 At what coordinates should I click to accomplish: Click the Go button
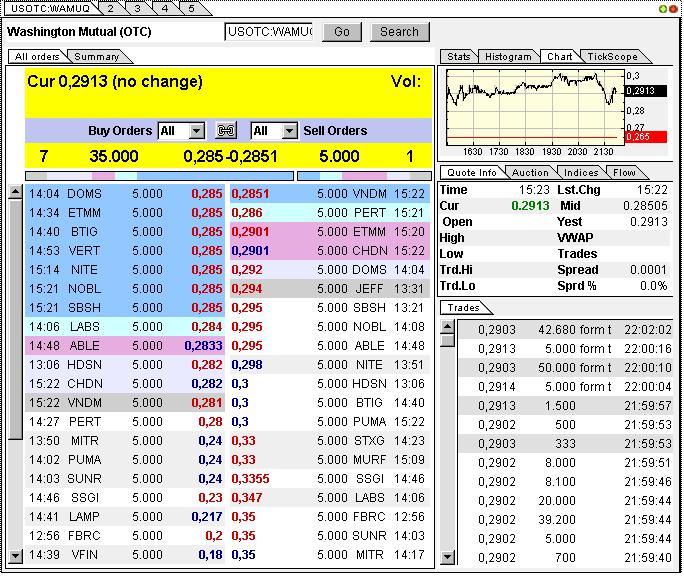point(342,32)
